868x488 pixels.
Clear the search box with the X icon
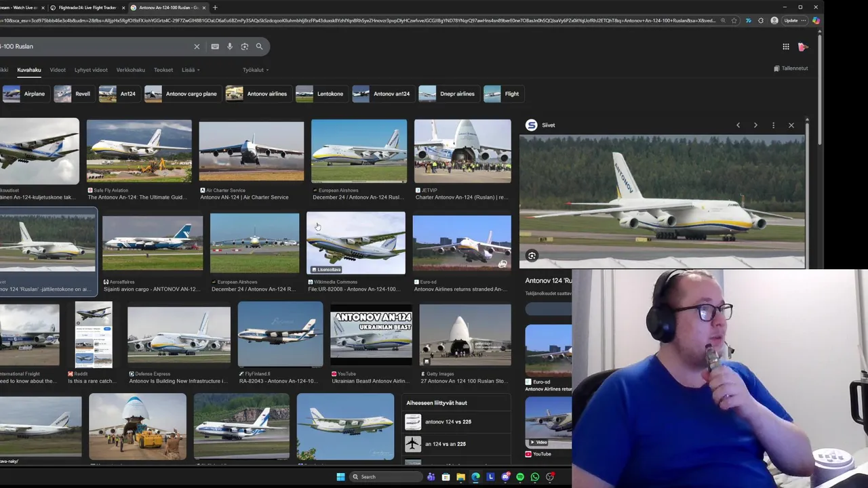pyautogui.click(x=197, y=47)
